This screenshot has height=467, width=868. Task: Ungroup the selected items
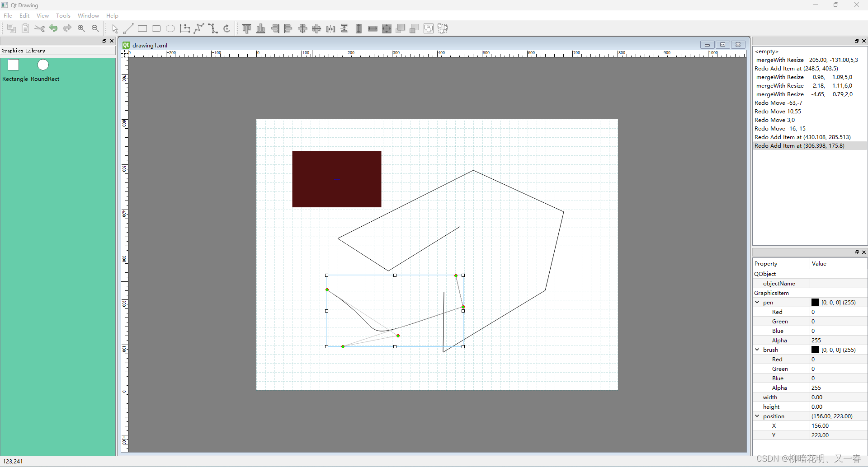pos(443,28)
